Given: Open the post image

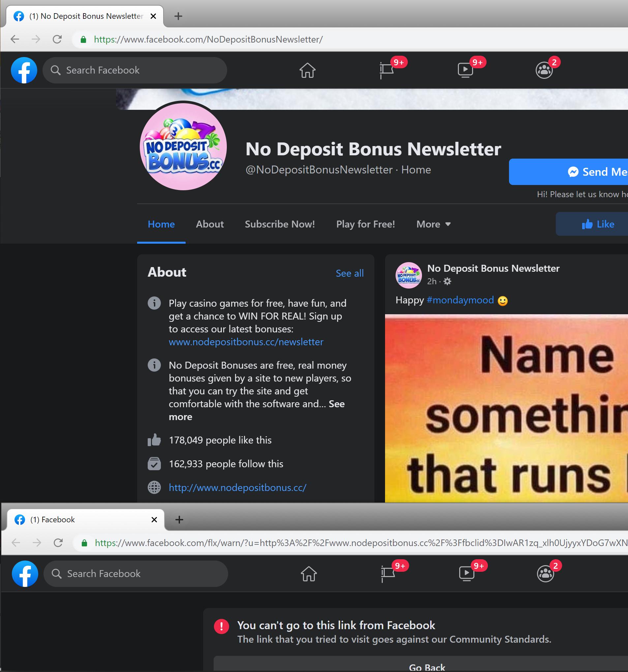Looking at the screenshot, I should 506,408.
